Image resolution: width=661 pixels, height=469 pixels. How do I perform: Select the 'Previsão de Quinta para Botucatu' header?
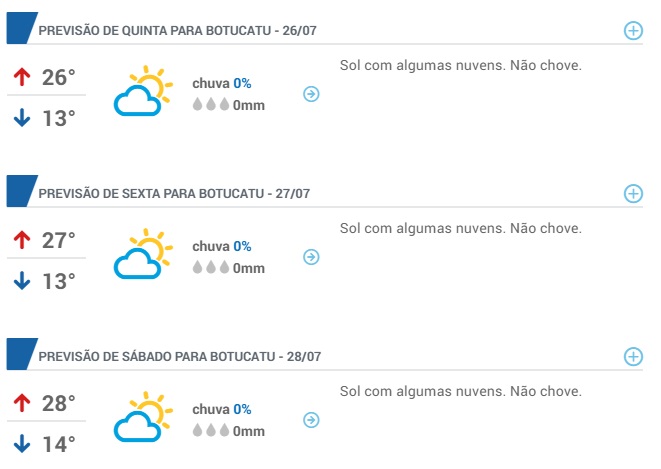coord(177,31)
